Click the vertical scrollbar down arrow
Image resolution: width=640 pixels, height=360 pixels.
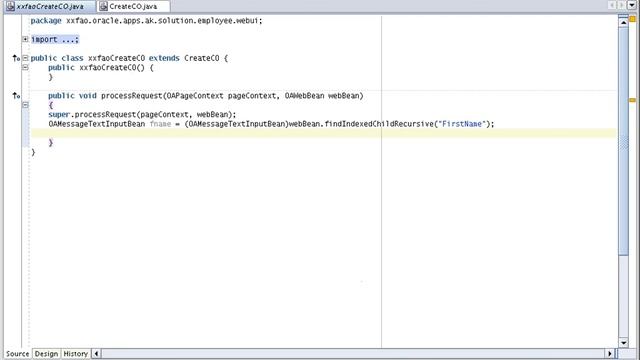pos(623,343)
